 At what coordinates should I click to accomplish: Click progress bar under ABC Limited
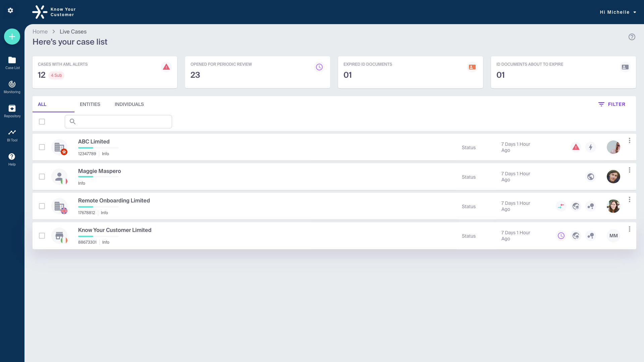coord(98,148)
